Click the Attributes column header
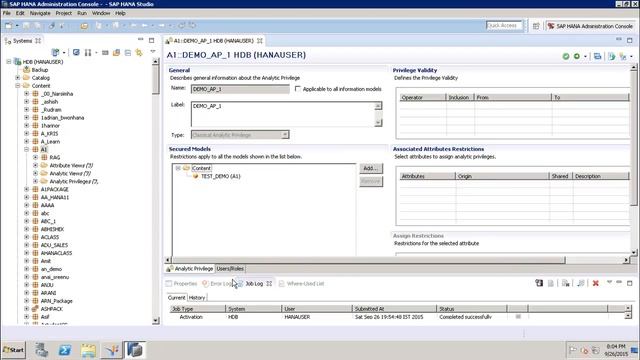Viewport: 640px width, 360px height. click(x=427, y=176)
